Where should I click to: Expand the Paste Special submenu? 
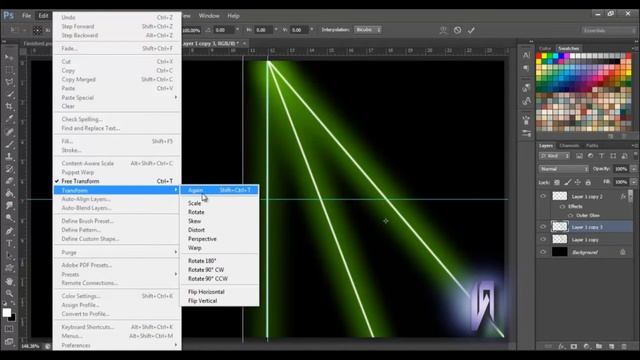click(x=117, y=98)
